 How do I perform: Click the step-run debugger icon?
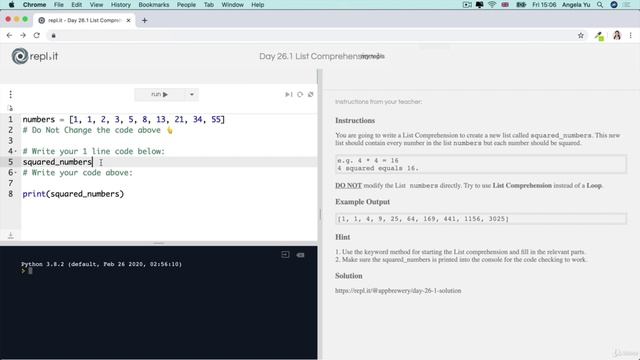tap(289, 94)
